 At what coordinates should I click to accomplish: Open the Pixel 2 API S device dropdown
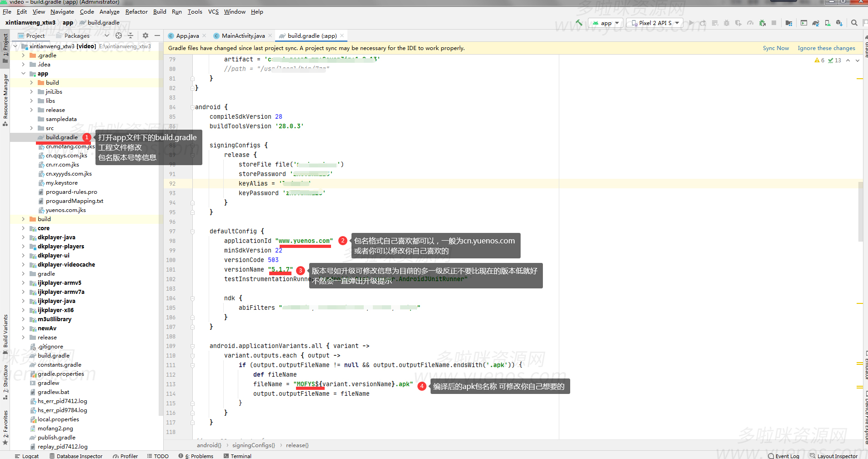pyautogui.click(x=655, y=23)
